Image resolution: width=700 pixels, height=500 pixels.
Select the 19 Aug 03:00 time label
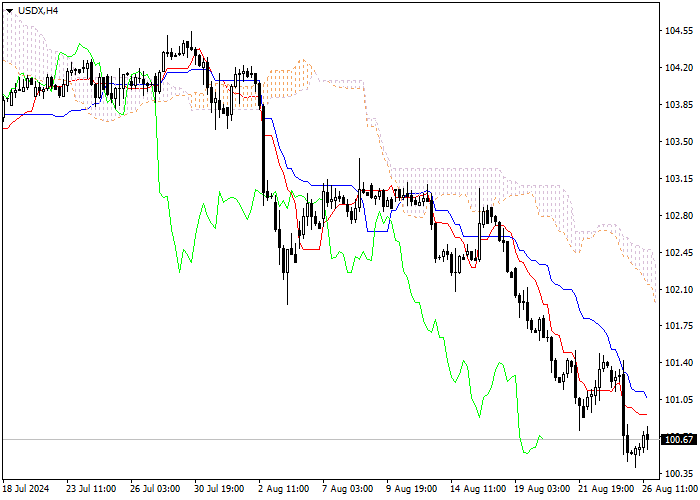point(542,488)
